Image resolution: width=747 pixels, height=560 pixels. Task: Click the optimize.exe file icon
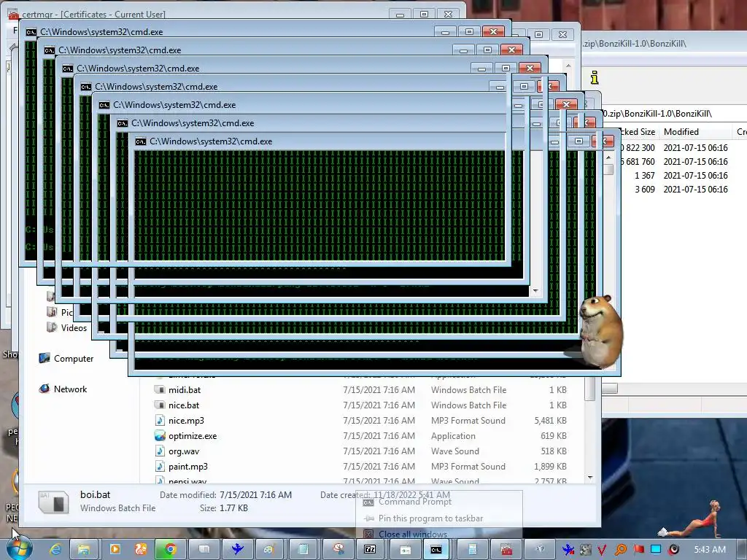[160, 436]
